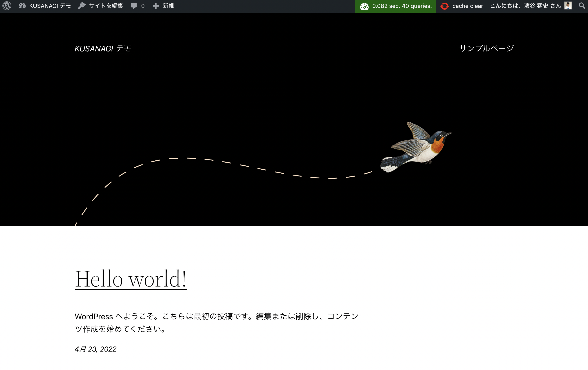This screenshot has width=588, height=370.
Task: Click the KUSANAGI デモ site title link
Action: [x=103, y=48]
